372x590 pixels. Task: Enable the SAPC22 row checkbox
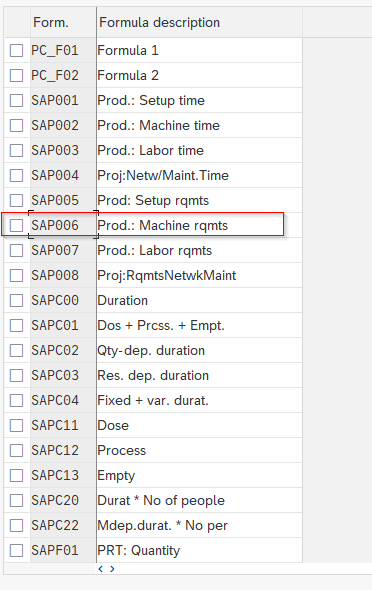[16, 525]
